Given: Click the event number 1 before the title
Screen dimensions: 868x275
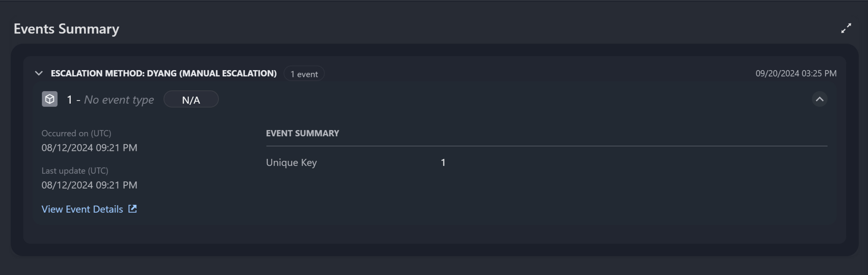Looking at the screenshot, I should 69,100.
